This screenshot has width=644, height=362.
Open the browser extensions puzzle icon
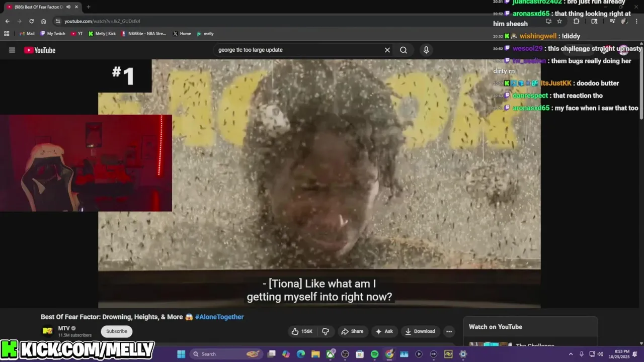pyautogui.click(x=577, y=21)
